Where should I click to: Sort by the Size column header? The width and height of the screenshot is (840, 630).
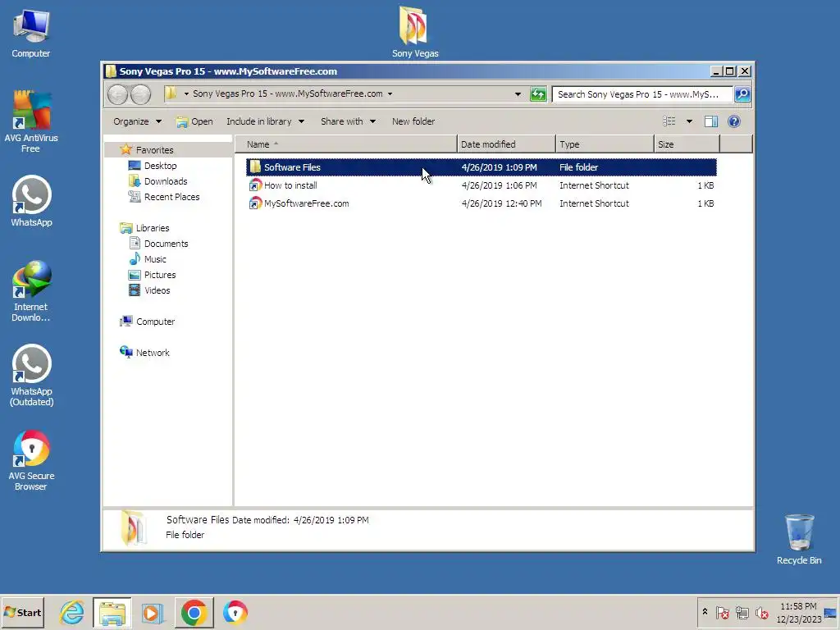tap(687, 144)
